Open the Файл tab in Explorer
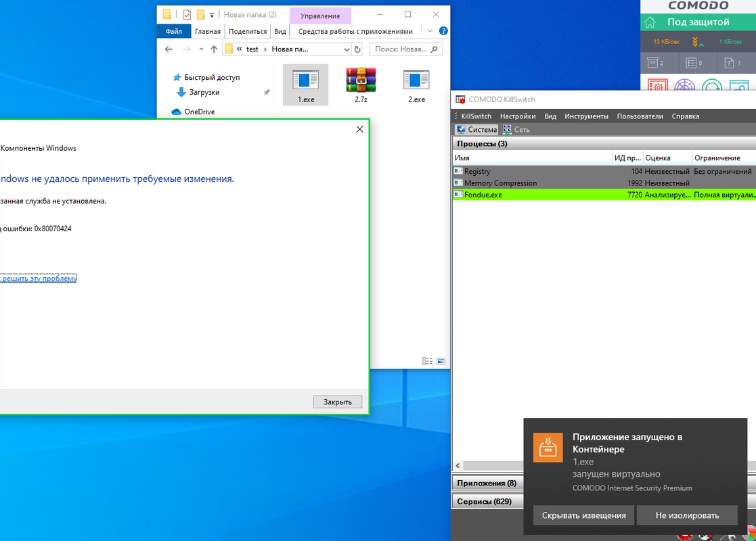 [173, 31]
